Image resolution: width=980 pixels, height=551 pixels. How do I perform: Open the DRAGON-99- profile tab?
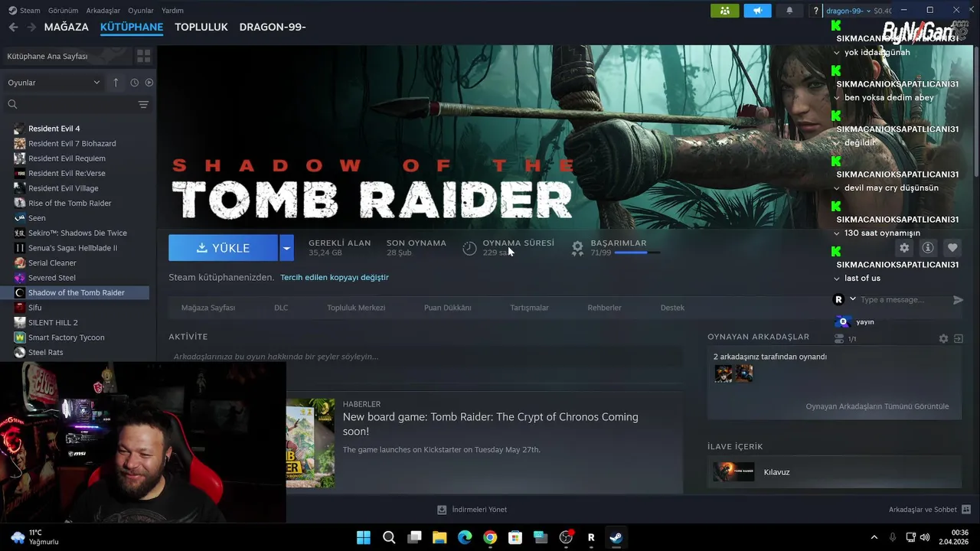pyautogui.click(x=273, y=27)
